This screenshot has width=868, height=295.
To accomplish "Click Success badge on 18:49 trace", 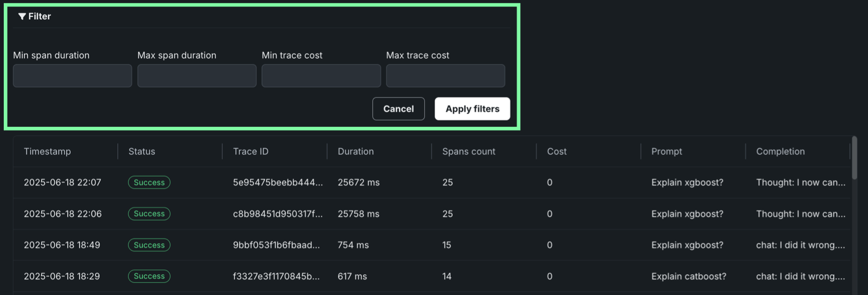I will pos(149,245).
